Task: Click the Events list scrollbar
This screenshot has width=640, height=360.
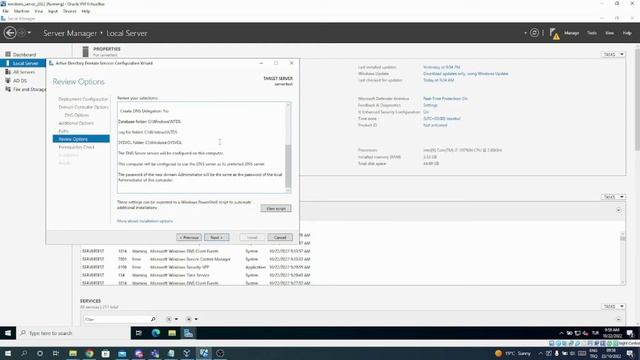Action: [622, 238]
